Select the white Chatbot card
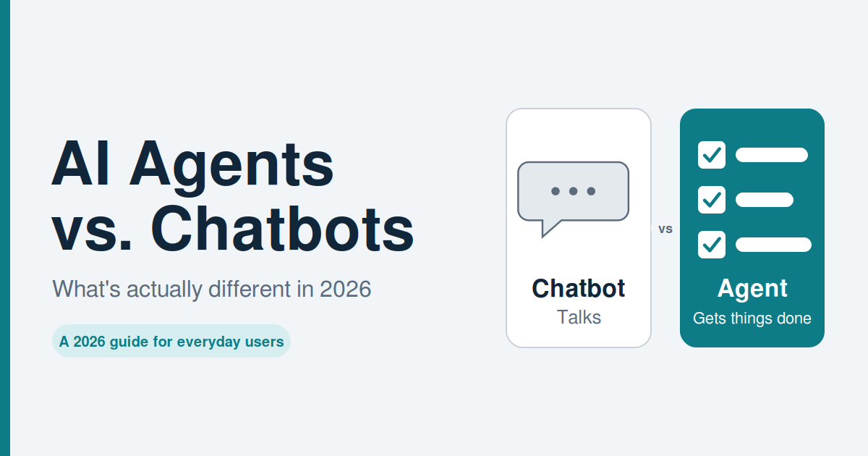 [579, 228]
